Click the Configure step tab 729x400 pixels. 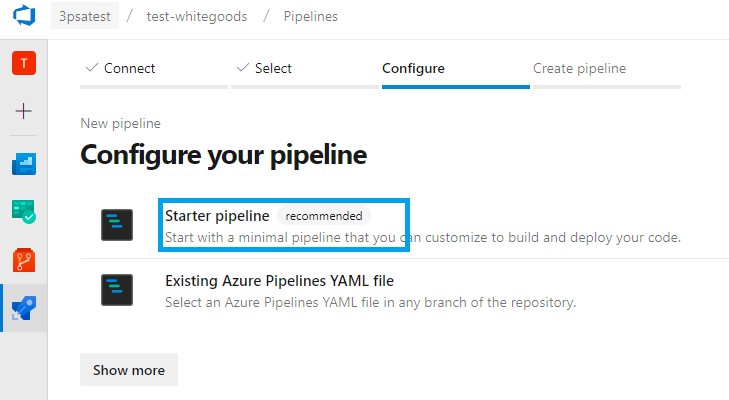click(413, 69)
